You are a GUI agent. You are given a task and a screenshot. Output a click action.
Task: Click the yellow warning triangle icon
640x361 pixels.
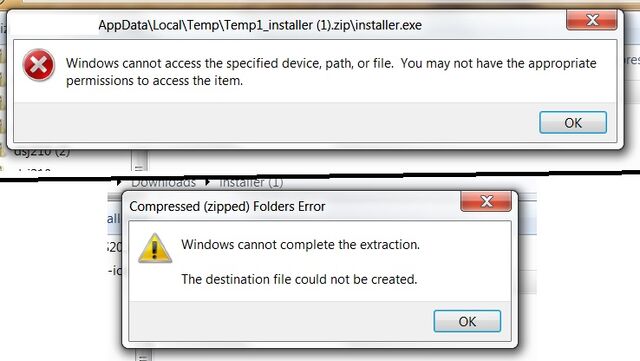pos(155,248)
